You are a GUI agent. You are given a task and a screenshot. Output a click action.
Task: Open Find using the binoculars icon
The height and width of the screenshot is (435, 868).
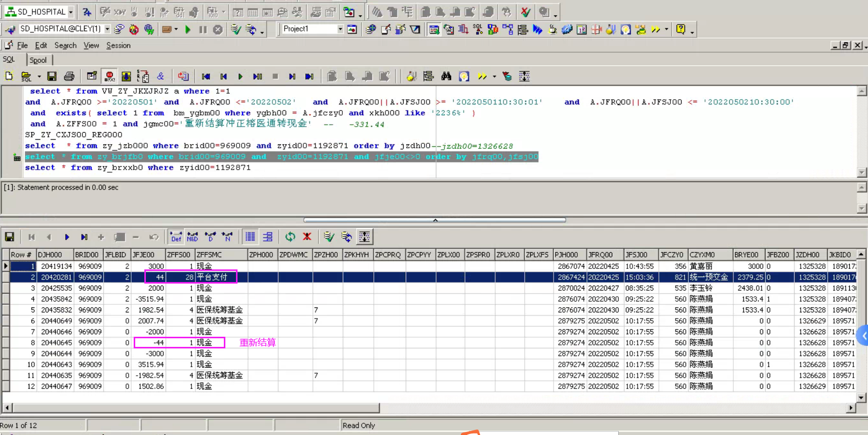[x=446, y=76]
